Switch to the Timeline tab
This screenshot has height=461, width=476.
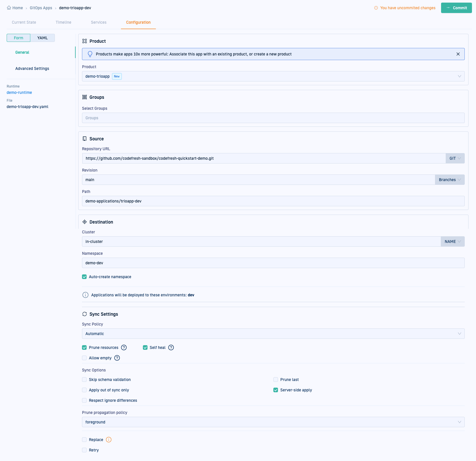(x=64, y=22)
